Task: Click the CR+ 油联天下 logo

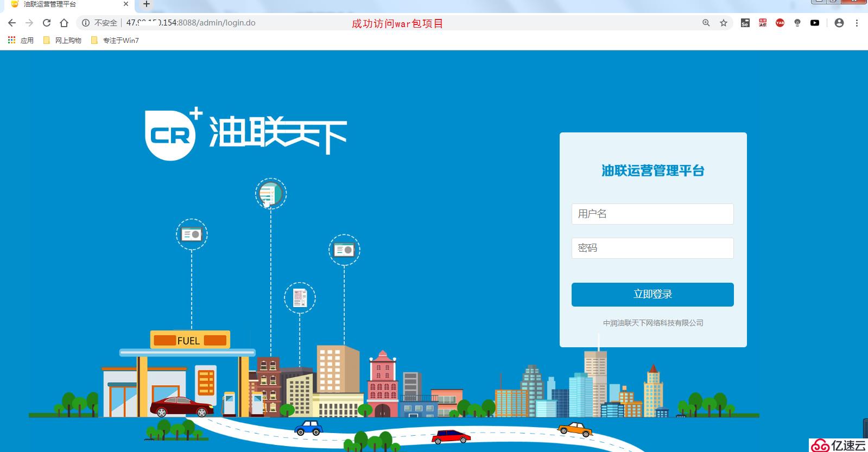Action: click(246, 133)
